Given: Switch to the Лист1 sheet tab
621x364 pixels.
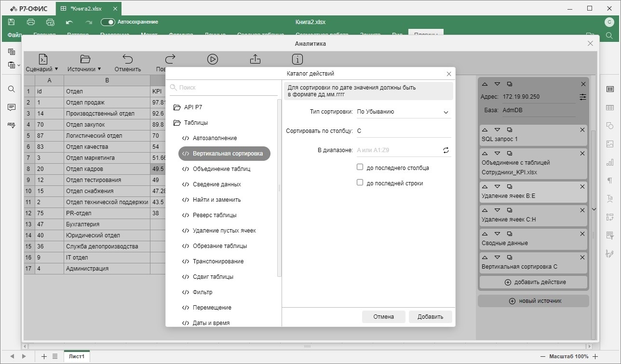Looking at the screenshot, I should coord(77,357).
